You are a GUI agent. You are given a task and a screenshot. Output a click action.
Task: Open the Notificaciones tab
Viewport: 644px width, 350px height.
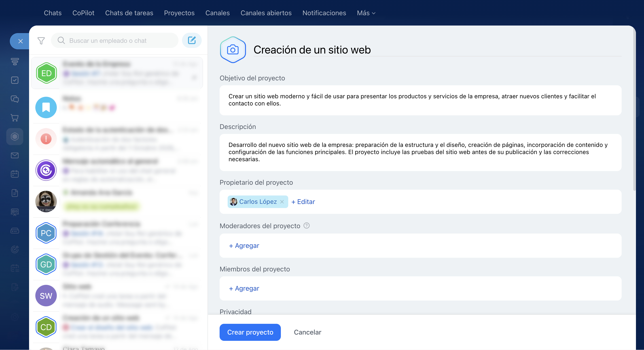[x=324, y=13]
